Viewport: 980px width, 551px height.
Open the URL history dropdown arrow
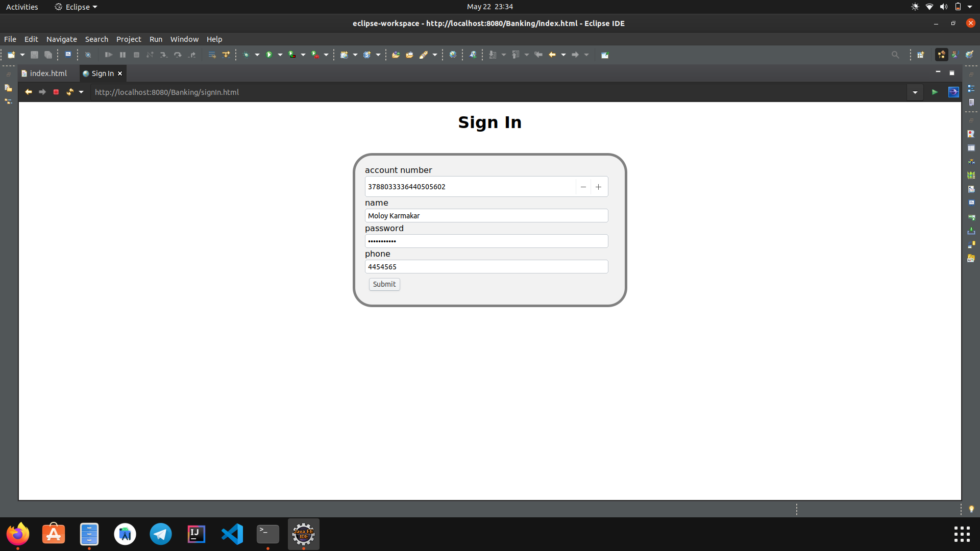pyautogui.click(x=915, y=92)
